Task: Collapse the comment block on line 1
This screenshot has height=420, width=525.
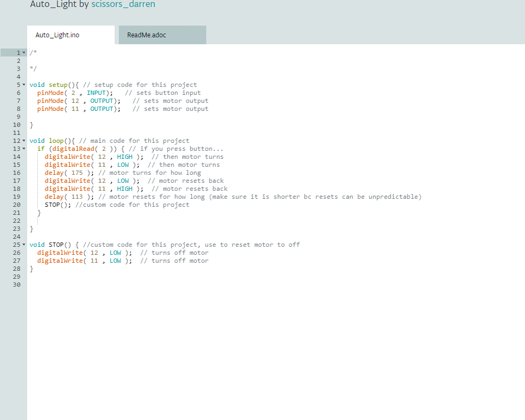Action: point(23,52)
